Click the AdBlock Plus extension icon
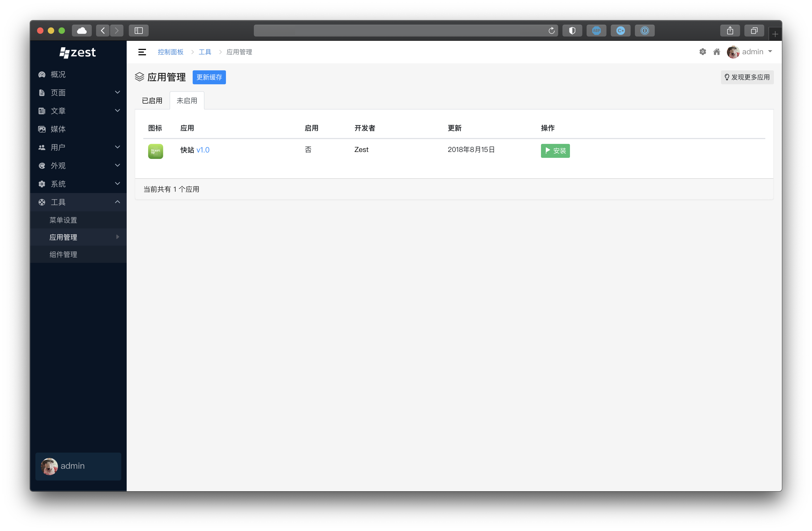Screen dimensions: 812x531 (x=596, y=31)
